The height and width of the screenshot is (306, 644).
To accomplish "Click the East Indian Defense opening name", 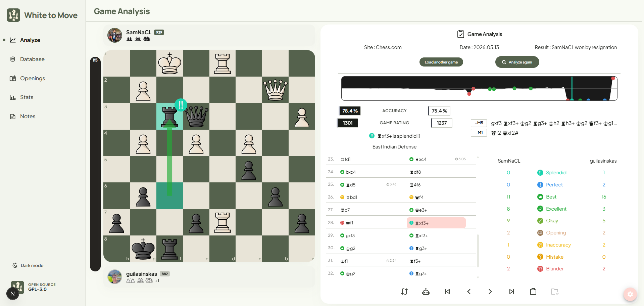I will 394,147.
